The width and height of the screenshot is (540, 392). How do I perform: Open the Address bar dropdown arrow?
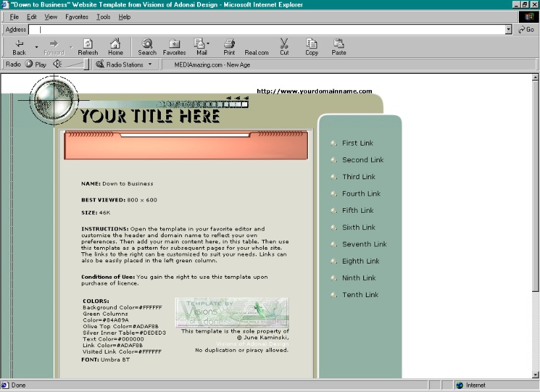(508, 30)
